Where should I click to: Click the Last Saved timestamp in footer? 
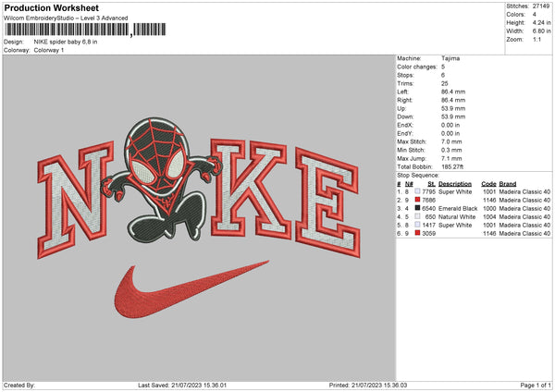[182, 385]
